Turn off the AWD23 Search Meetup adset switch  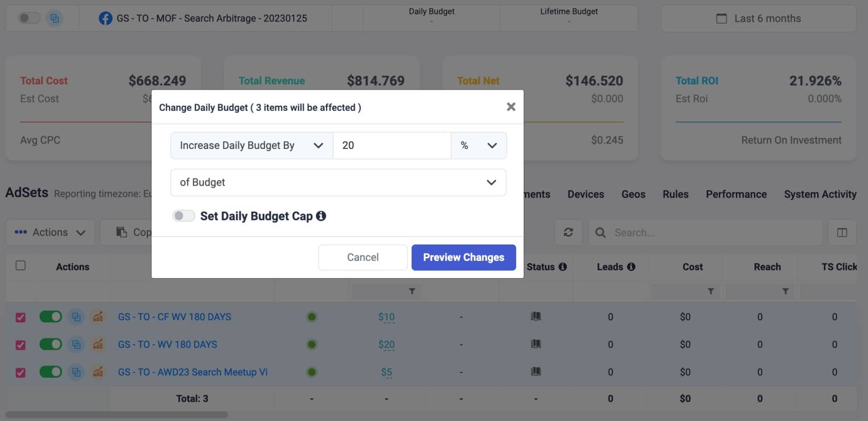[x=51, y=372]
